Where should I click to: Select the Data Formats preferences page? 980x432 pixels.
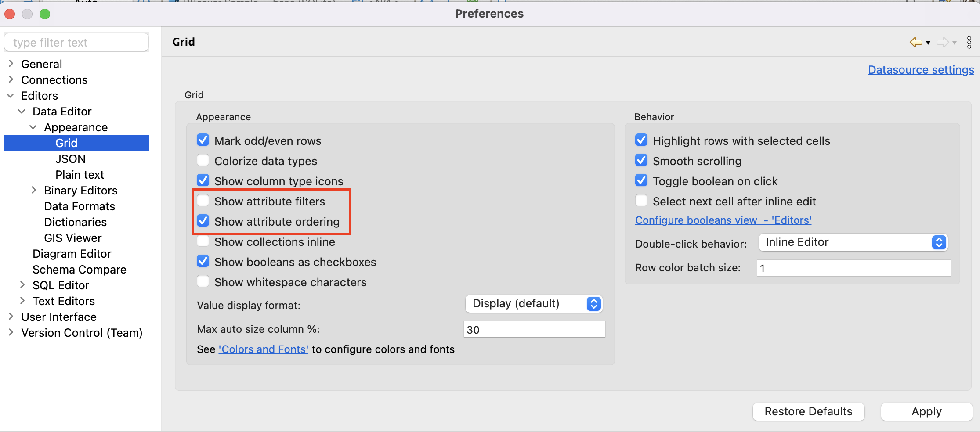coord(79,206)
